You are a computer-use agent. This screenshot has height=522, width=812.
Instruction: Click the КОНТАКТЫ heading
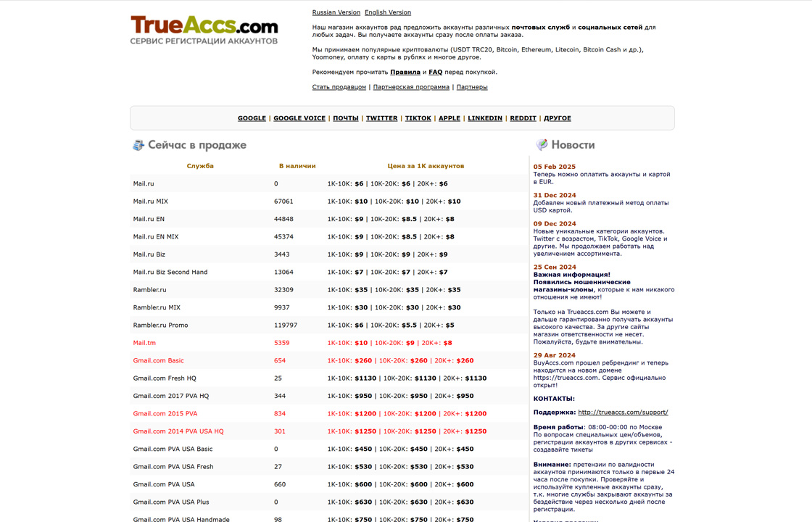click(554, 399)
